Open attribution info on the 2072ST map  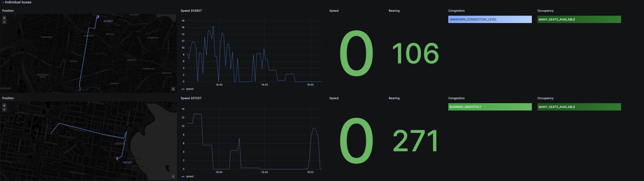point(173,176)
